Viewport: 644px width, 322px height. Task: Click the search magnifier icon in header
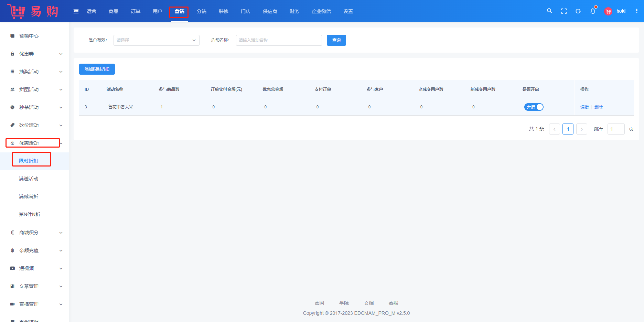click(549, 11)
